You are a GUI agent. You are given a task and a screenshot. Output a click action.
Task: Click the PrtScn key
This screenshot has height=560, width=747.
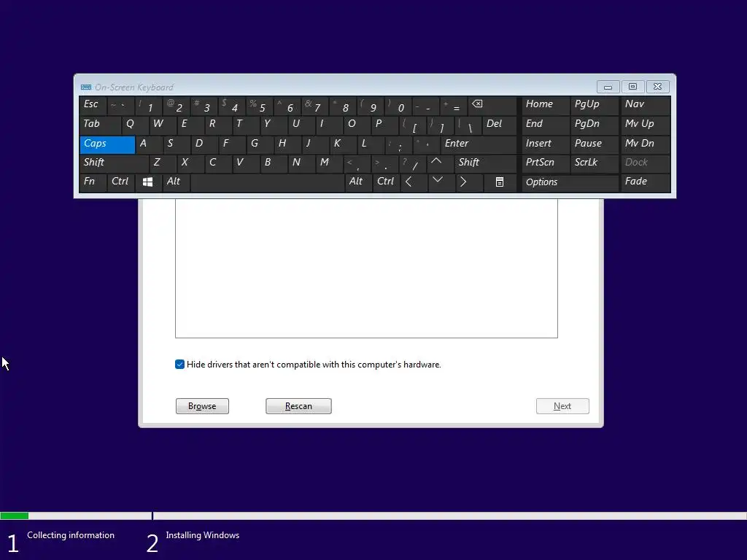tap(546, 163)
